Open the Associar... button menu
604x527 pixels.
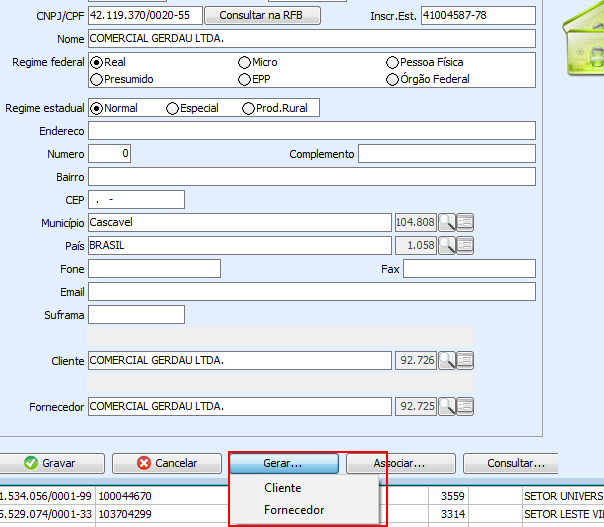point(401,463)
